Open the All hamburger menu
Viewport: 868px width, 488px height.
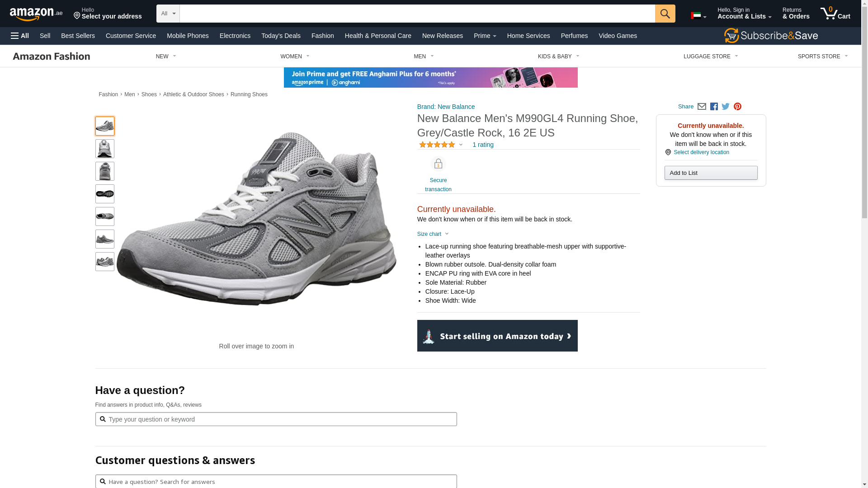[x=20, y=36]
